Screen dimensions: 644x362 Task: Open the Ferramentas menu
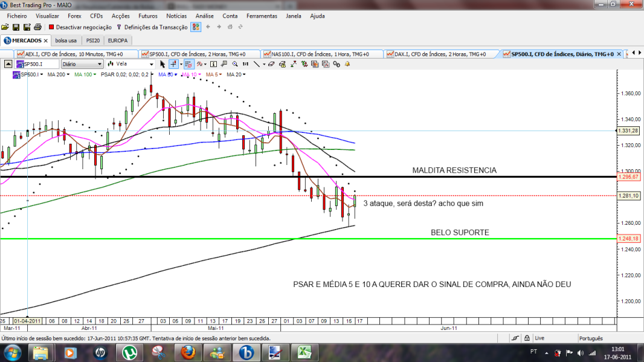[x=262, y=16]
